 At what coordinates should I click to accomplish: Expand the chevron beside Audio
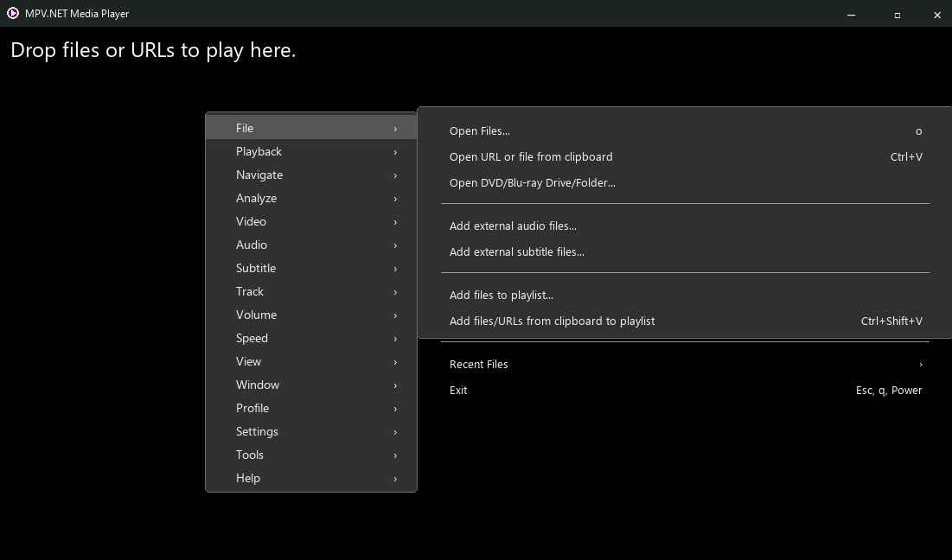395,245
